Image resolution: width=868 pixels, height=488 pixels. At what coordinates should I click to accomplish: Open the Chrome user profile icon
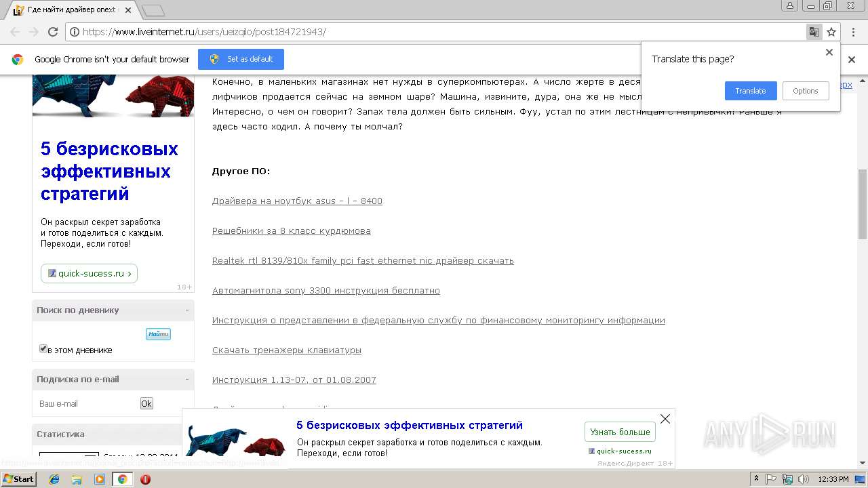[x=790, y=5]
